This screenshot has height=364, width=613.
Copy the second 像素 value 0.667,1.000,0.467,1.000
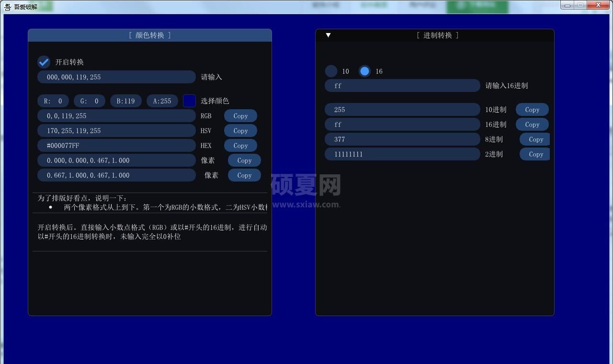tap(244, 175)
